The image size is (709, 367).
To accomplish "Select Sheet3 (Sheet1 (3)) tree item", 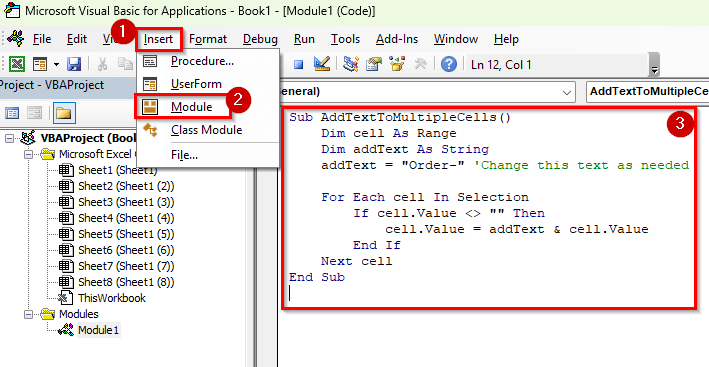I will pos(126,202).
